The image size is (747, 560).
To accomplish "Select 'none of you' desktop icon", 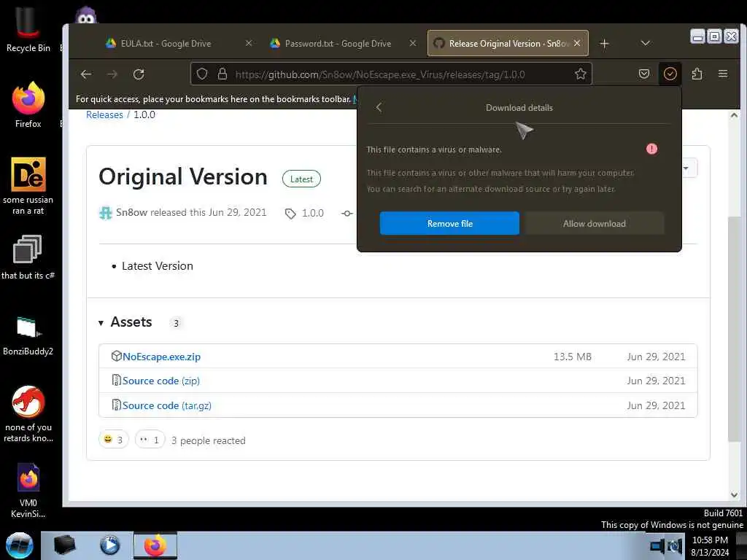I will point(28,414).
